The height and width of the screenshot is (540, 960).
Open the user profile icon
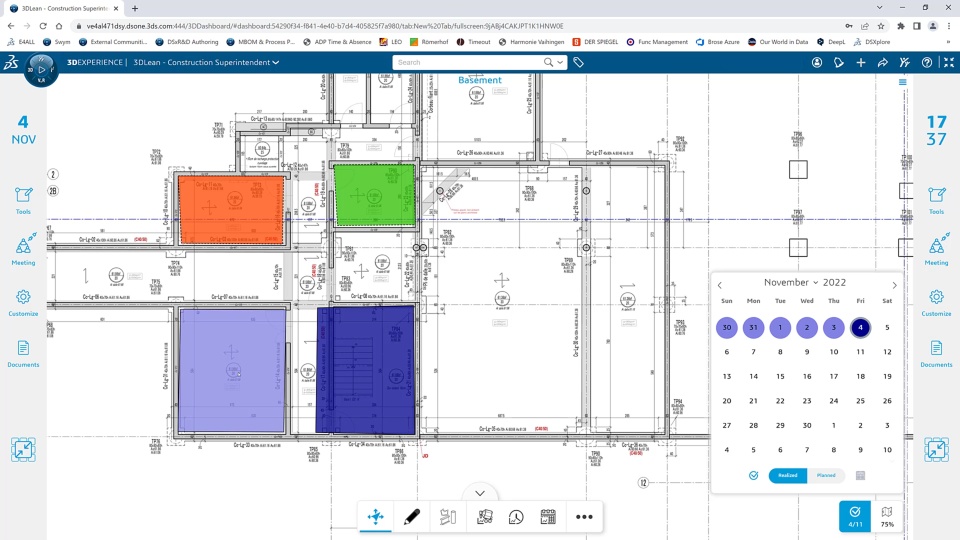(817, 62)
